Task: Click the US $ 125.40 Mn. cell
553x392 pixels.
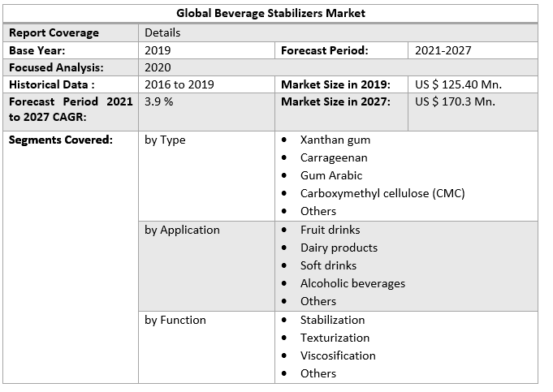Action: point(458,84)
